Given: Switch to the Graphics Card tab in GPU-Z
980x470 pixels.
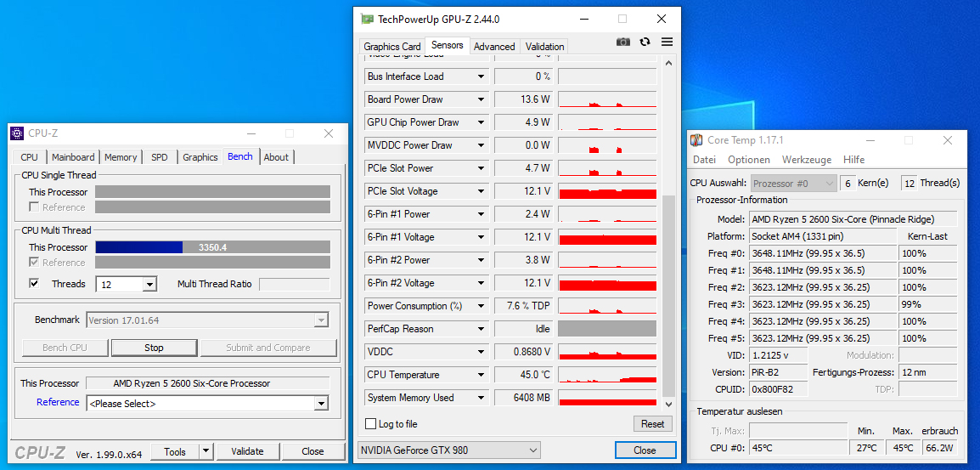Looking at the screenshot, I should (x=392, y=46).
